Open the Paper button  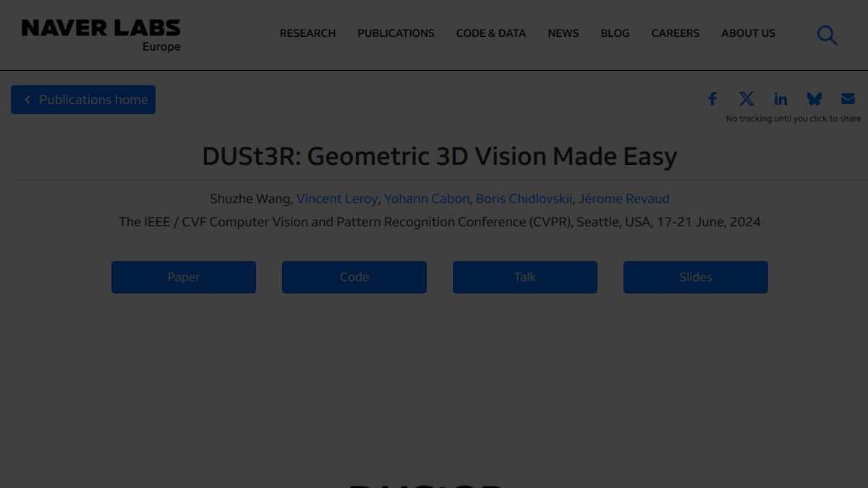[184, 277]
